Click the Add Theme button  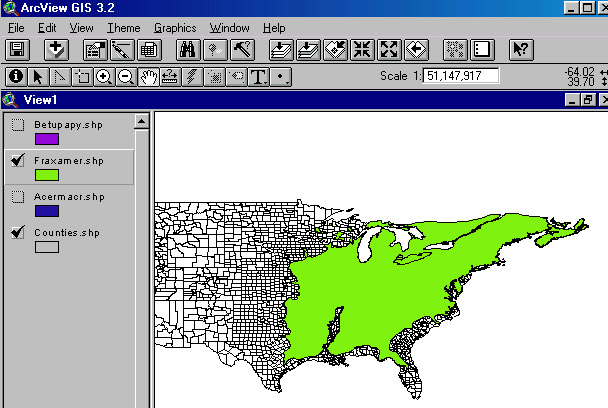tap(56, 50)
